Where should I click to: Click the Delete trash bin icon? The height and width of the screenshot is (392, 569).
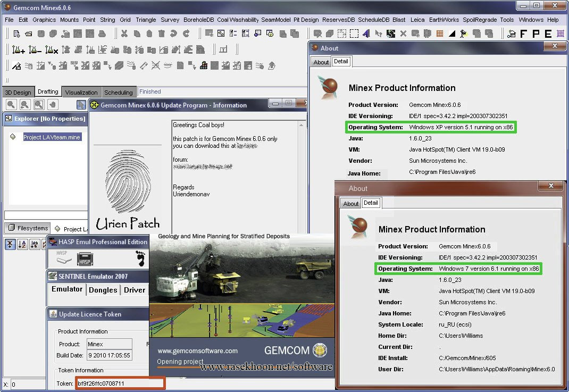click(162, 34)
